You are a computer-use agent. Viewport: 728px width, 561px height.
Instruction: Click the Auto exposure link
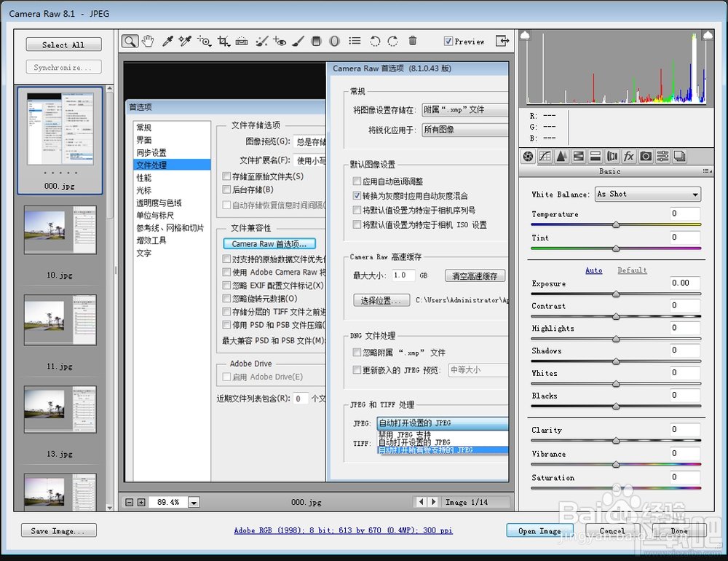click(594, 270)
